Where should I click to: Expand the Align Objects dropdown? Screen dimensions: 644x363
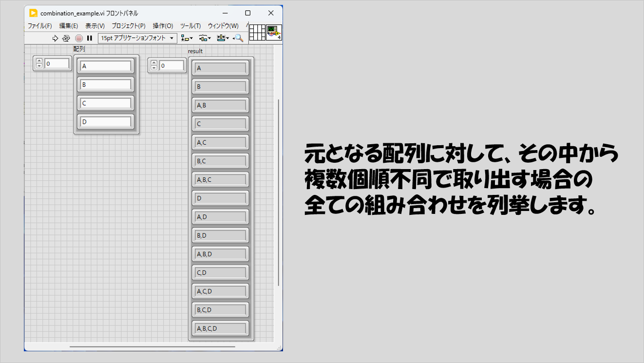tap(187, 38)
